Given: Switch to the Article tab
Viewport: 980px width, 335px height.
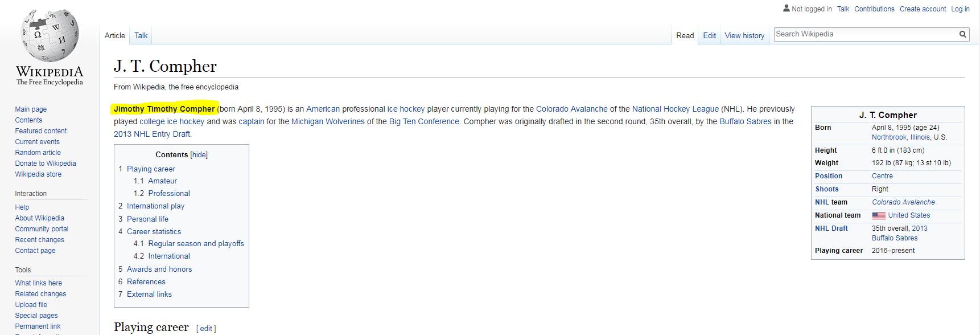Looking at the screenshot, I should [x=115, y=35].
